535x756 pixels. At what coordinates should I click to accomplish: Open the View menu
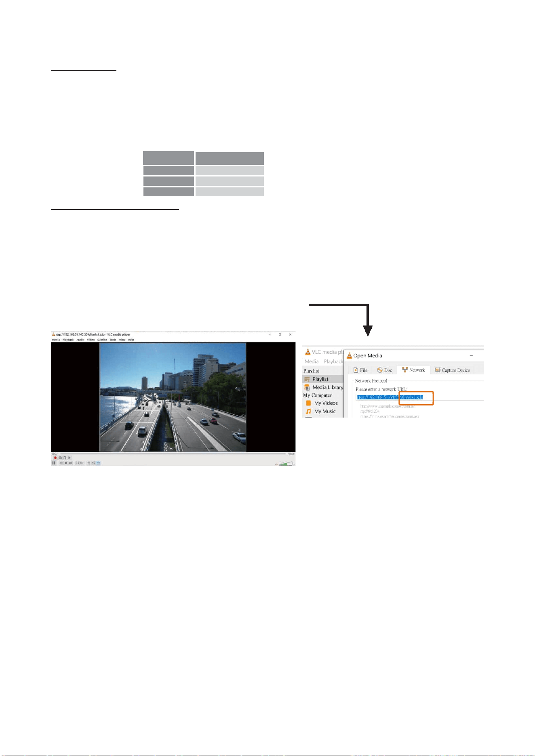(x=122, y=340)
